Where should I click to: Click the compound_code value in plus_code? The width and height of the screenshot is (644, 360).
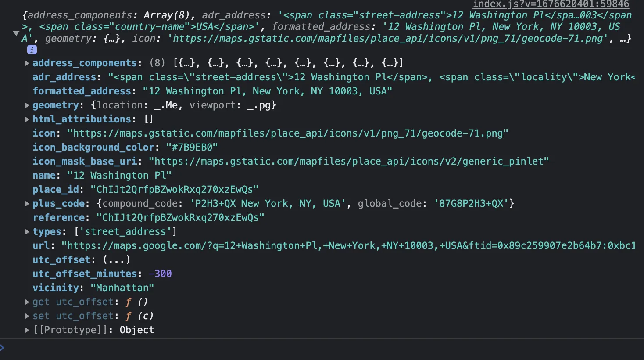coord(268,204)
